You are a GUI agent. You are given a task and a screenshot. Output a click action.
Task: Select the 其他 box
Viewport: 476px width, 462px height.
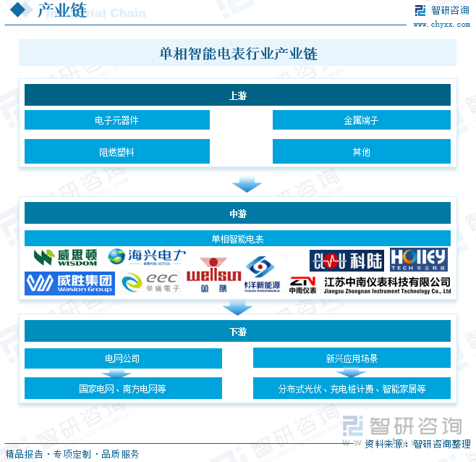click(x=361, y=151)
